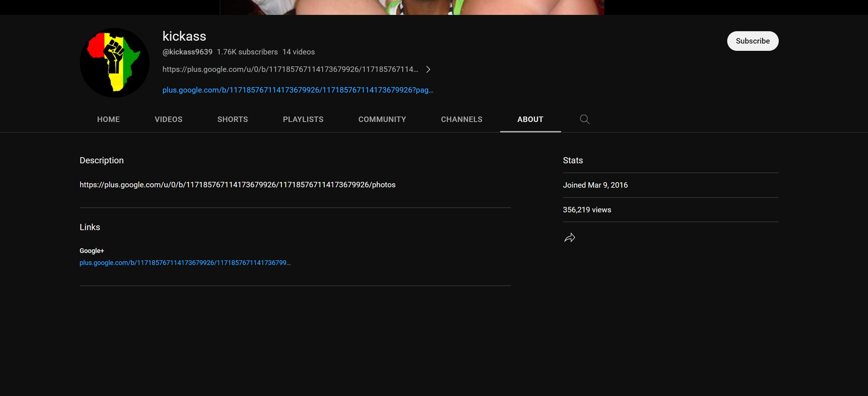Screen dimensions: 868x396
Task: Click the channel banner image at top
Action: pos(412,7)
